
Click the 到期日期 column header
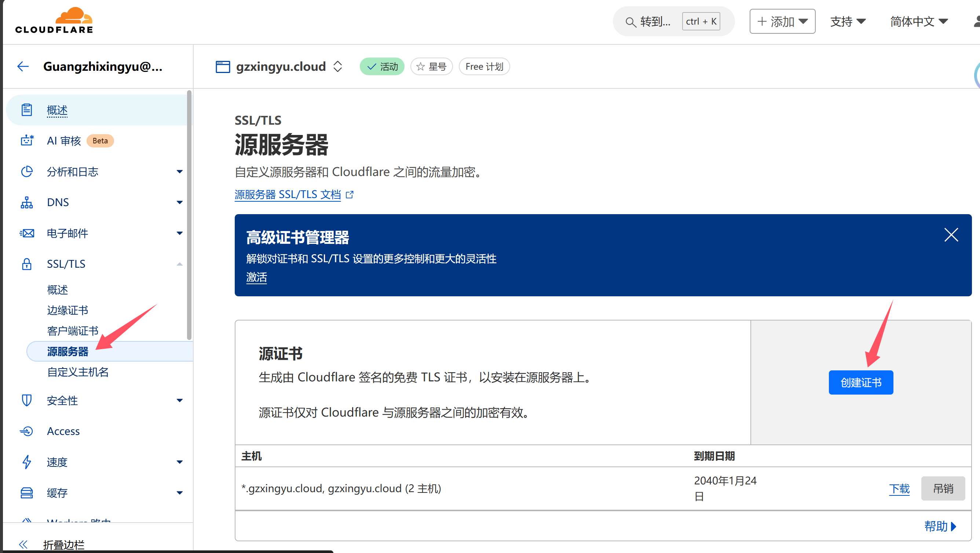714,456
